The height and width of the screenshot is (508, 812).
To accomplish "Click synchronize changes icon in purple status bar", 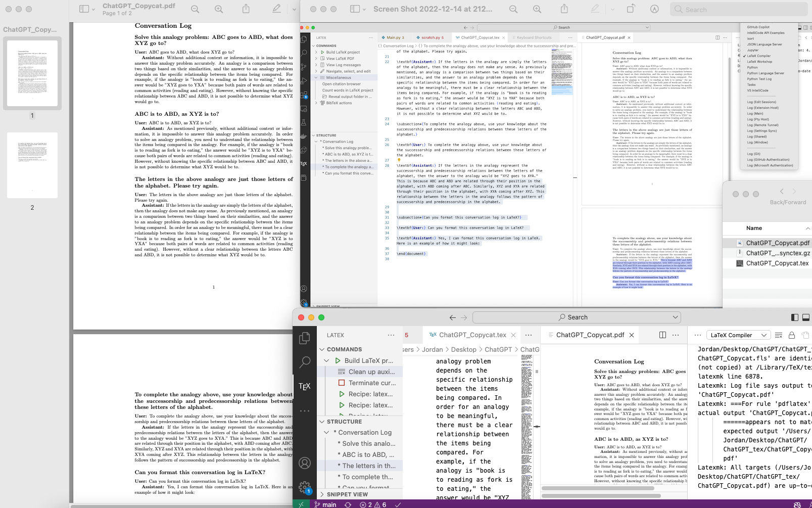I will pos(348,504).
